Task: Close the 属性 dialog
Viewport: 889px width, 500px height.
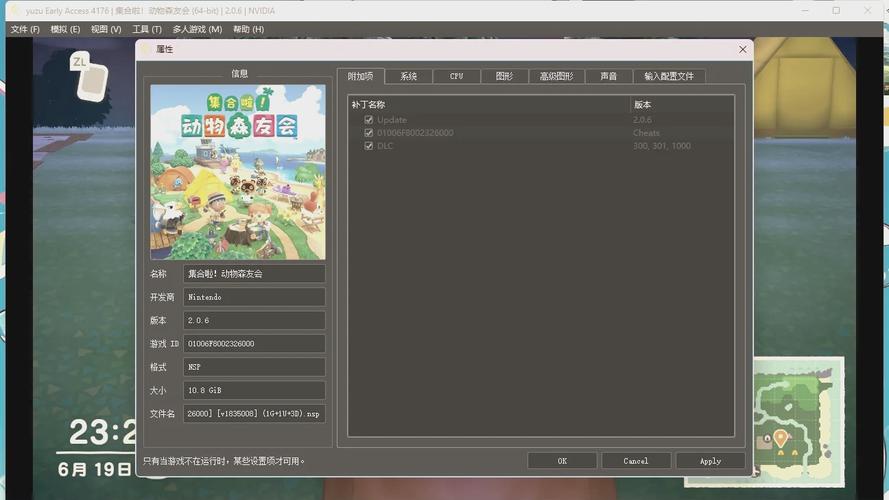Action: click(x=743, y=49)
